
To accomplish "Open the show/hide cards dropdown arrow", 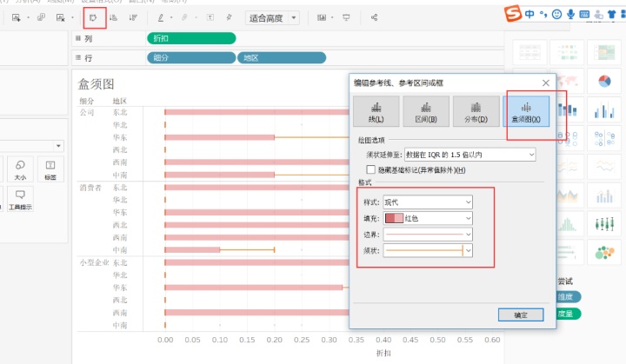I will 332,17.
